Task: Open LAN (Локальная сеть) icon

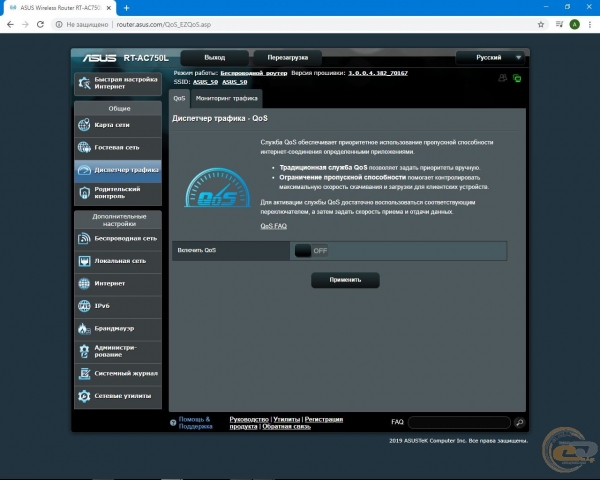Action: [84, 261]
